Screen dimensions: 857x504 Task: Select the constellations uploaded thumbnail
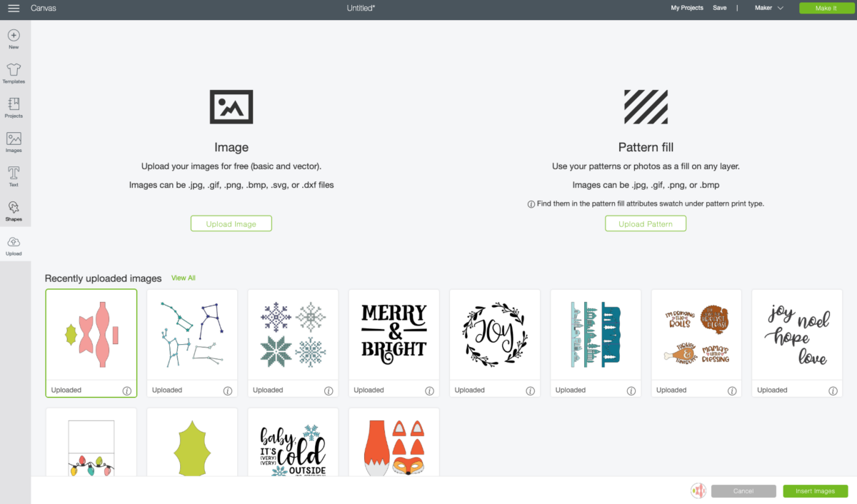192,335
